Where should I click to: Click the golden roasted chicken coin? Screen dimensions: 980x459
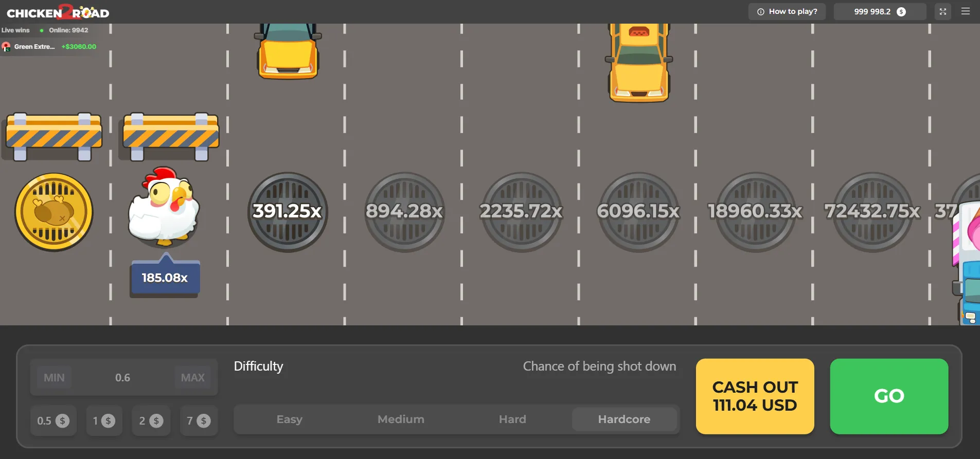[54, 212]
